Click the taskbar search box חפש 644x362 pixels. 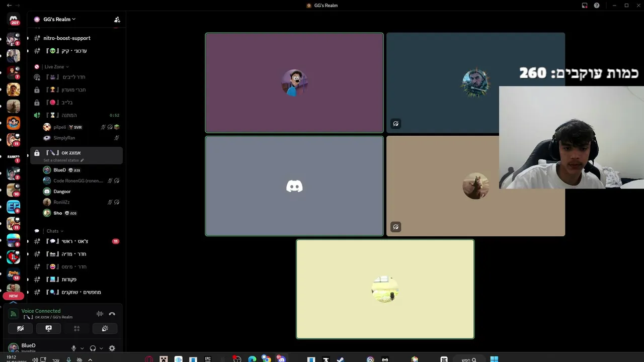(469, 359)
